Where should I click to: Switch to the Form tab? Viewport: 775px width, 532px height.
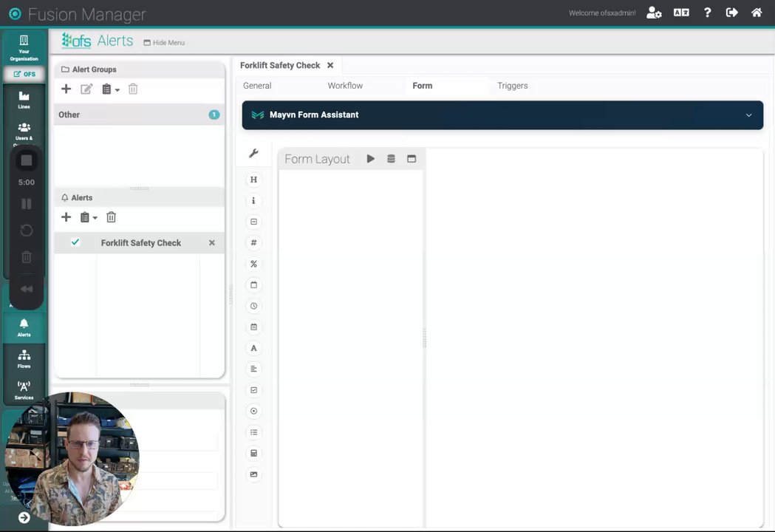[x=422, y=86]
